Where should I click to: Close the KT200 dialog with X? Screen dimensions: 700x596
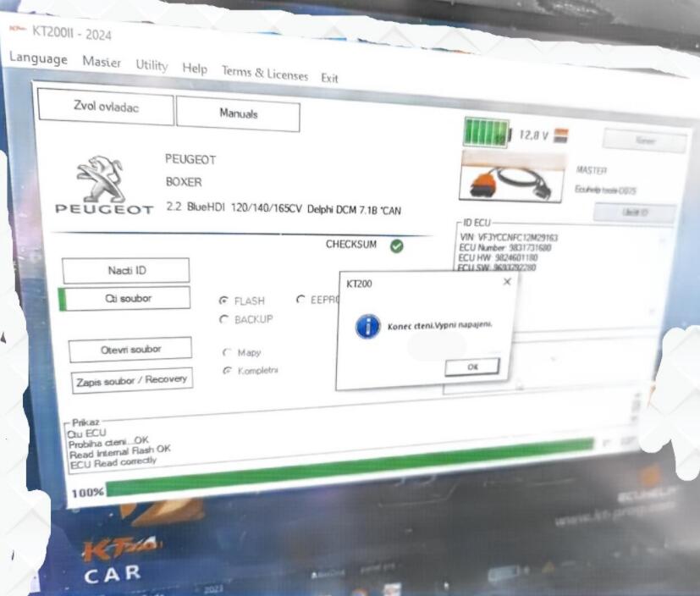(507, 281)
